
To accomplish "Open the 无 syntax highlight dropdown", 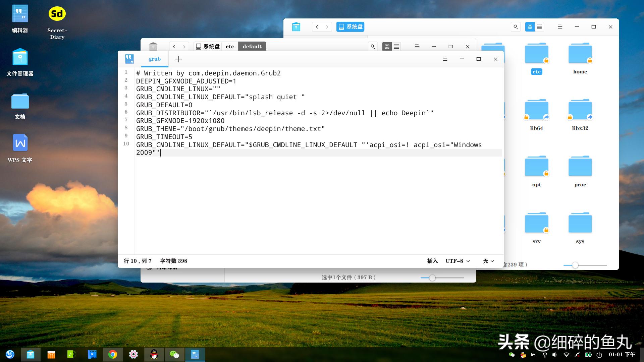I will (488, 261).
